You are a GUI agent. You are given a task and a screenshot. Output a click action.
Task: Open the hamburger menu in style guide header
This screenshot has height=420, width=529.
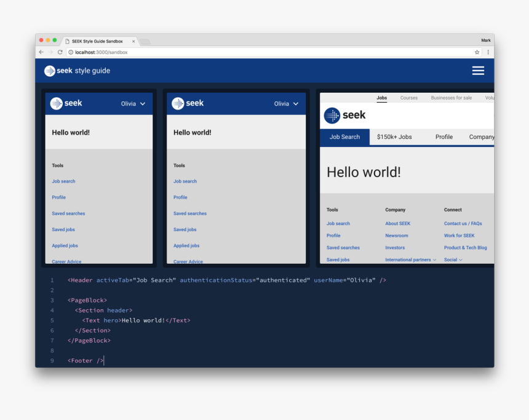coord(478,71)
